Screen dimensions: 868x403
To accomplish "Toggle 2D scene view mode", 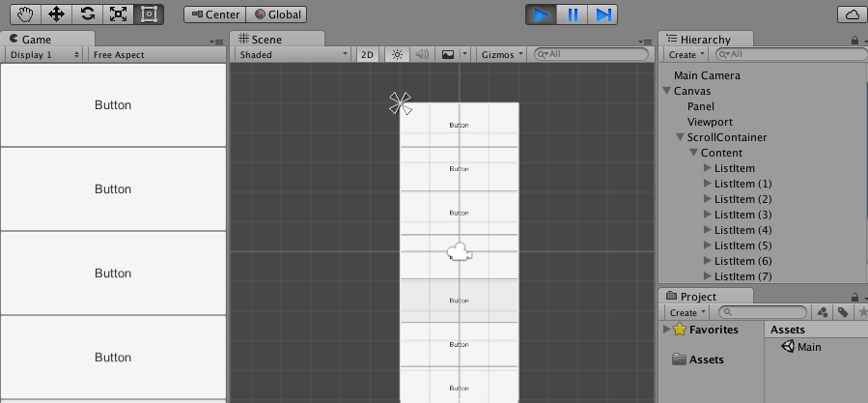I will [x=367, y=54].
